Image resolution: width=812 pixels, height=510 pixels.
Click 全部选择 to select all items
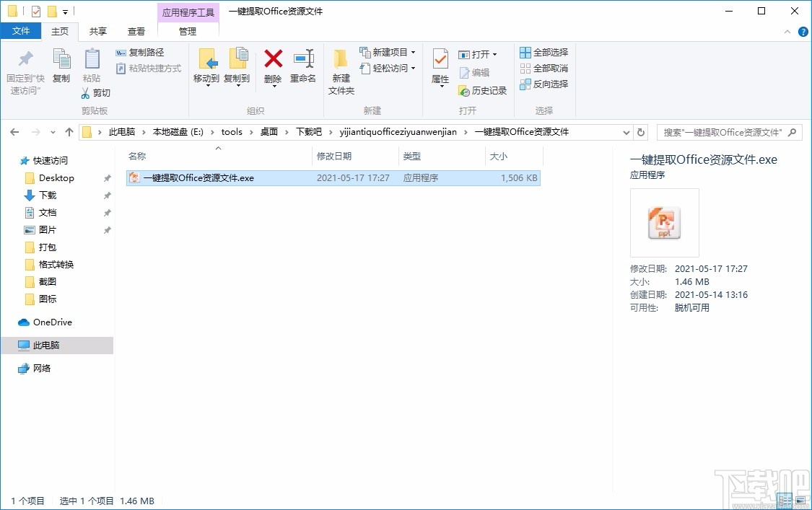pos(543,51)
